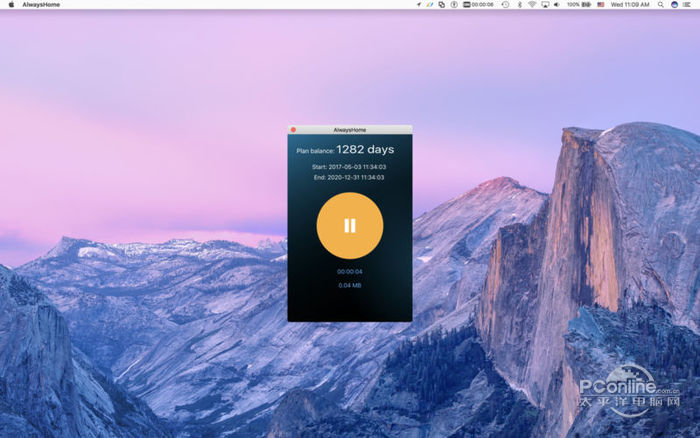Click the Wed 11:09 AM clock
This screenshot has height=438, width=700.
click(630, 4)
